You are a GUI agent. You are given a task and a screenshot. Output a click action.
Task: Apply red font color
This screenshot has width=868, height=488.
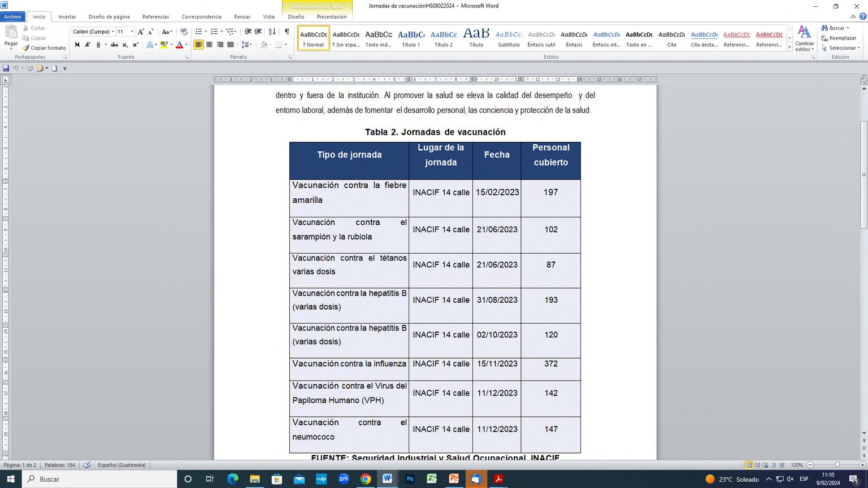tap(179, 45)
